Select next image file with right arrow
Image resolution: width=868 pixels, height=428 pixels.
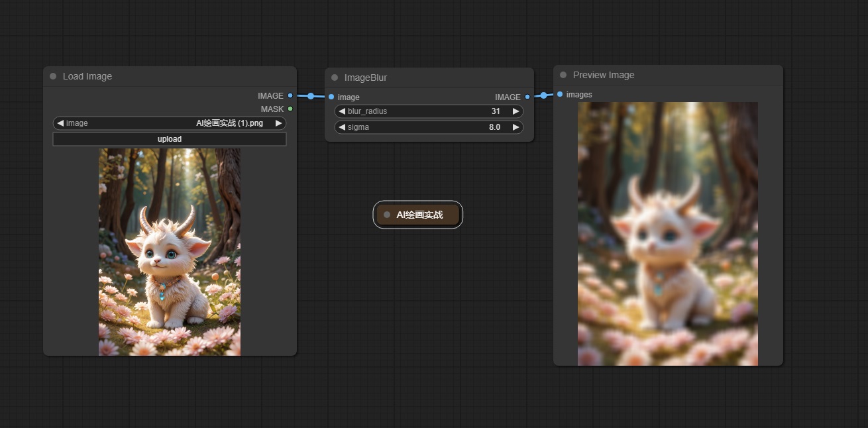[x=279, y=123]
